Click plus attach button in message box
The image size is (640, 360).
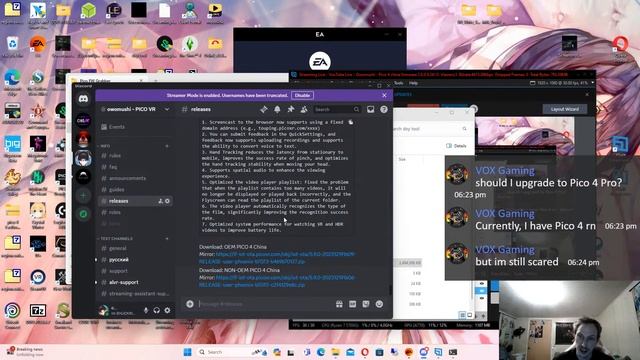pyautogui.click(x=190, y=304)
